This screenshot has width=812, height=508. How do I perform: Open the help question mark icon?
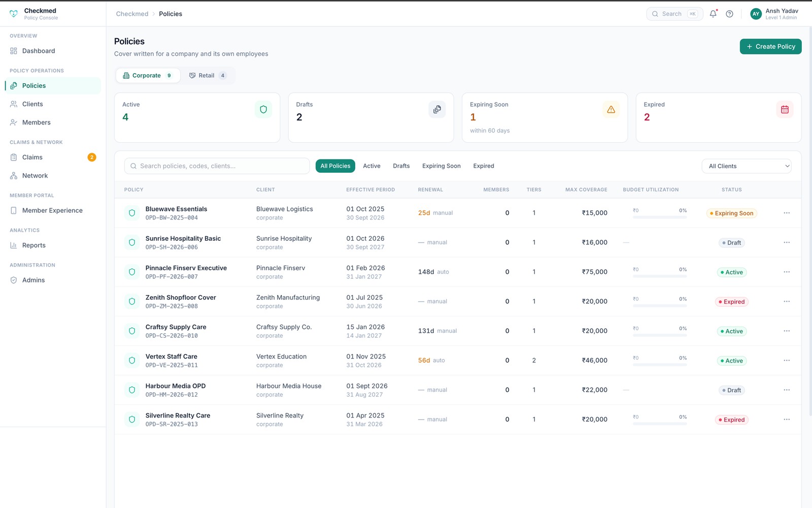(729, 14)
